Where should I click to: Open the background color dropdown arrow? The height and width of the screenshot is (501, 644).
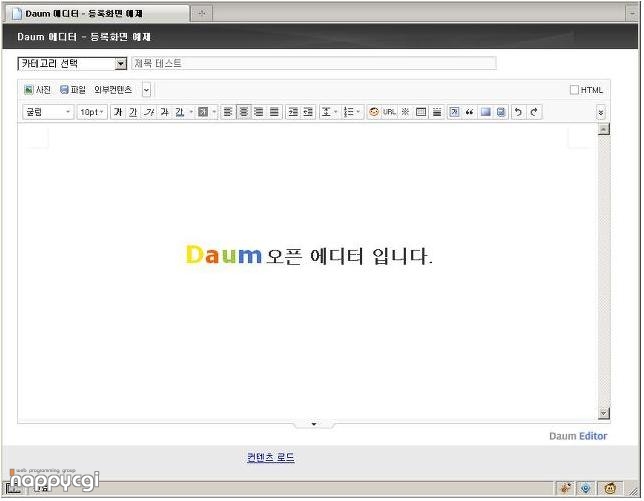pyautogui.click(x=214, y=112)
